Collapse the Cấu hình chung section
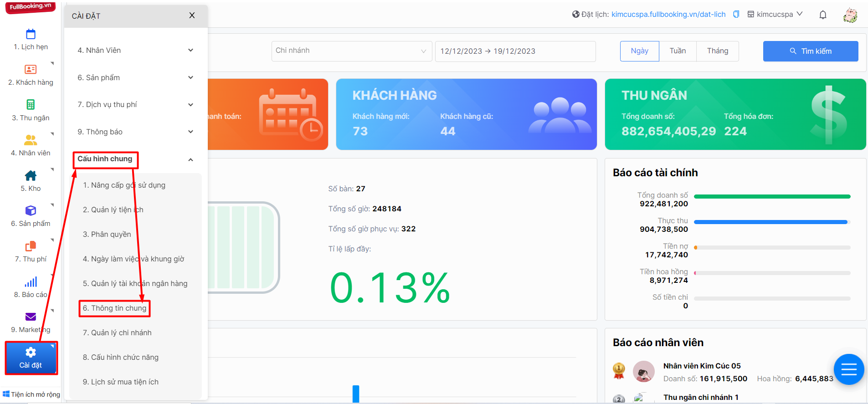868x404 pixels. pyautogui.click(x=190, y=159)
